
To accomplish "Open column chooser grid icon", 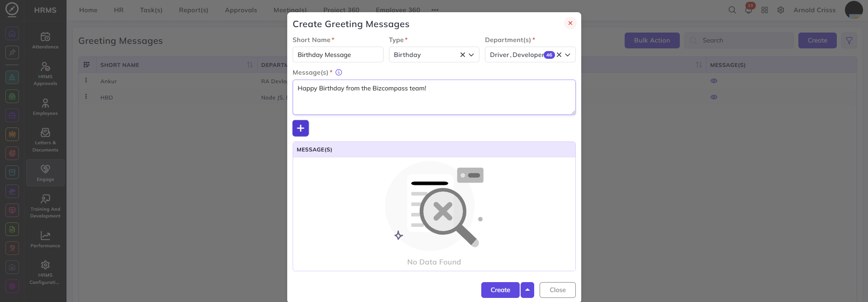I will tap(87, 65).
